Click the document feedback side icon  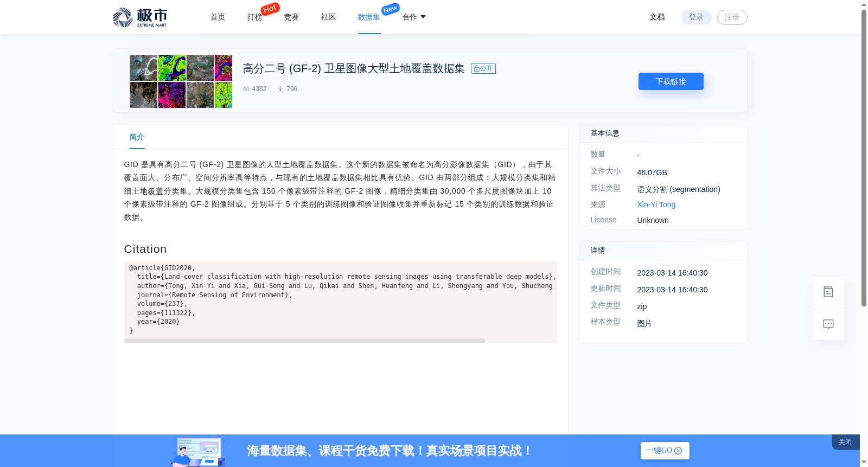coord(828,292)
